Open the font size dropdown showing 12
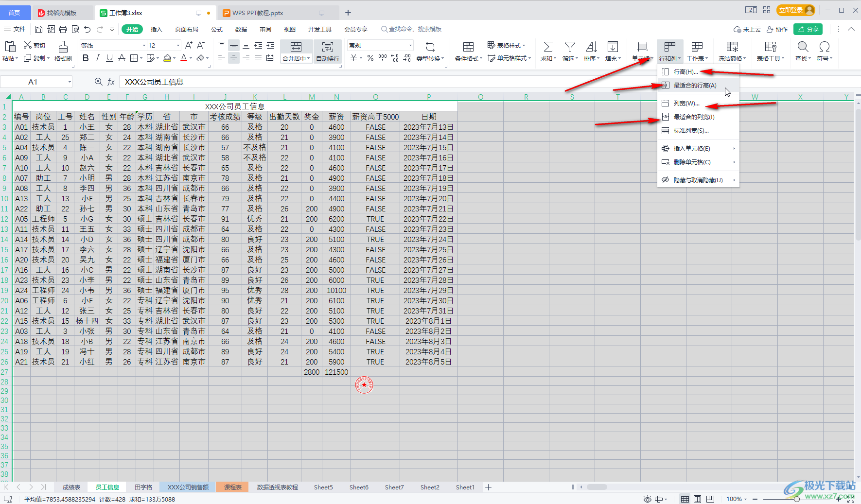Viewport: 861px width, 504px height. pos(178,45)
